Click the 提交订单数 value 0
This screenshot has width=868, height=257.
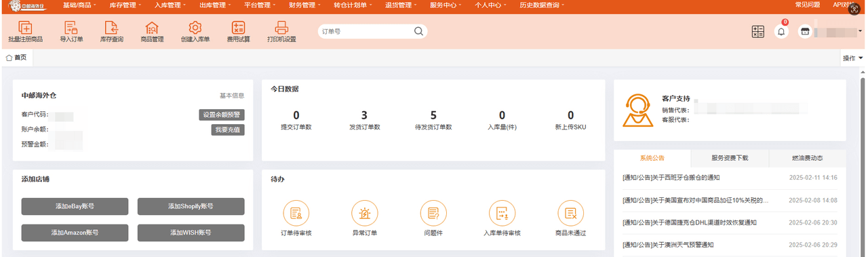tap(296, 115)
